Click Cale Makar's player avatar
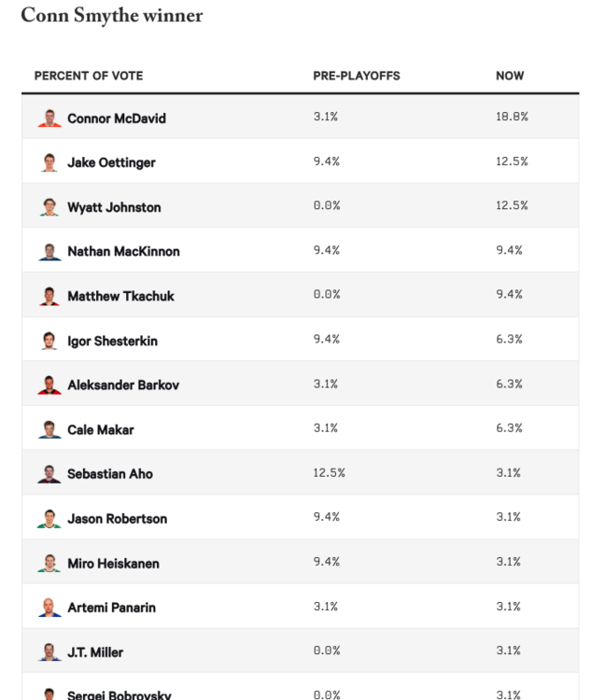605x700 pixels. (49, 429)
